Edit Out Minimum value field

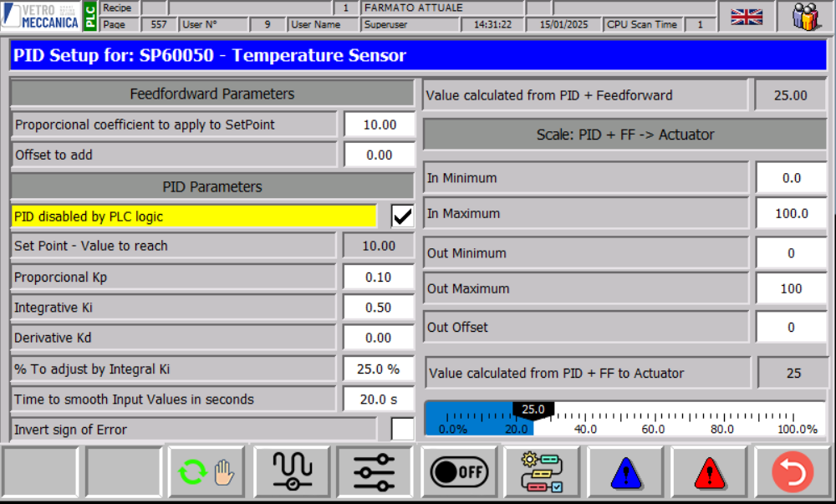point(791,253)
